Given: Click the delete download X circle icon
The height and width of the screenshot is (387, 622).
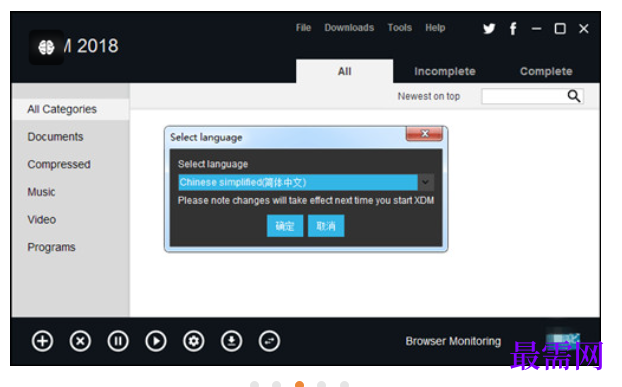Looking at the screenshot, I should tap(80, 341).
